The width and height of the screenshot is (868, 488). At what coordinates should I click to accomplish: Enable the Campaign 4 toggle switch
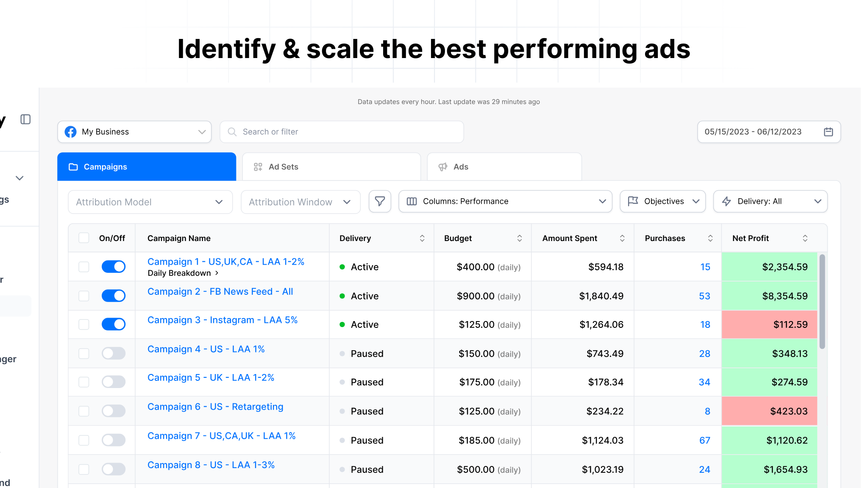tap(113, 353)
